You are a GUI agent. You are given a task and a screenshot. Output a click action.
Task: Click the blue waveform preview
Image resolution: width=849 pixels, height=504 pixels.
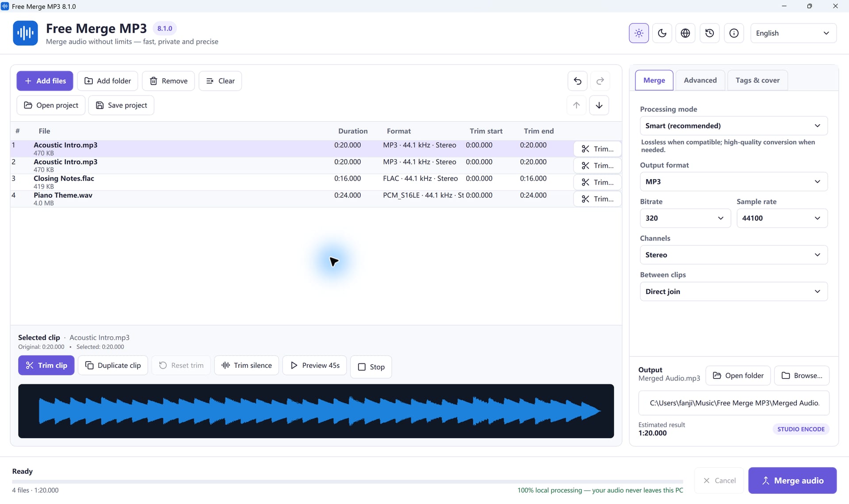[316, 411]
